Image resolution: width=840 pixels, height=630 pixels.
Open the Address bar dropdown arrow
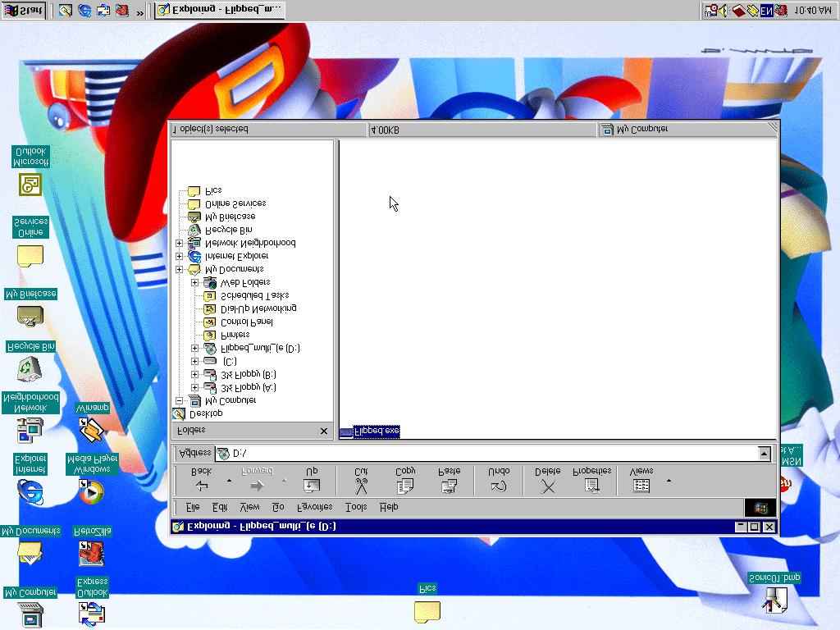[765, 453]
